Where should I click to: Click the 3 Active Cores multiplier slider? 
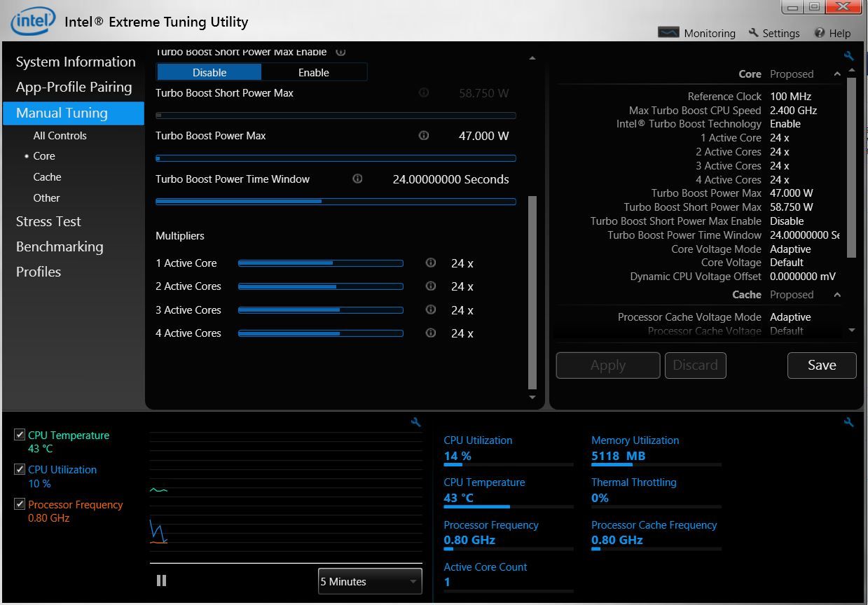321,310
